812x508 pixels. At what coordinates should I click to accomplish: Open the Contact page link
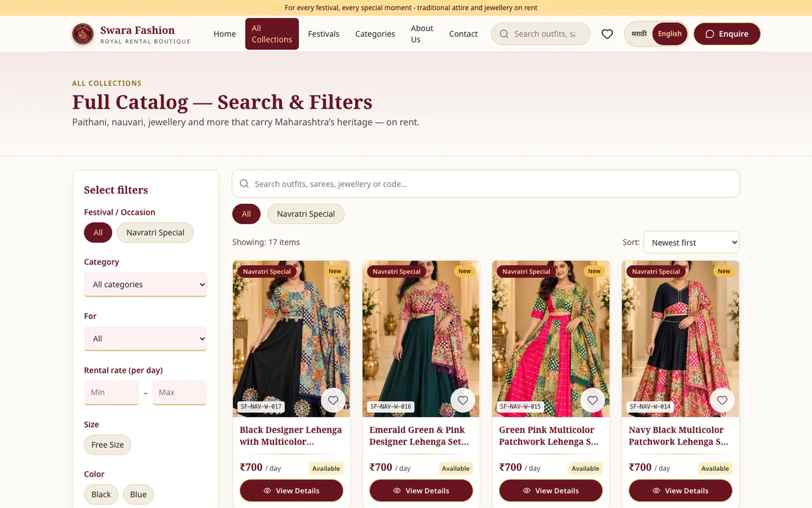[x=463, y=34]
